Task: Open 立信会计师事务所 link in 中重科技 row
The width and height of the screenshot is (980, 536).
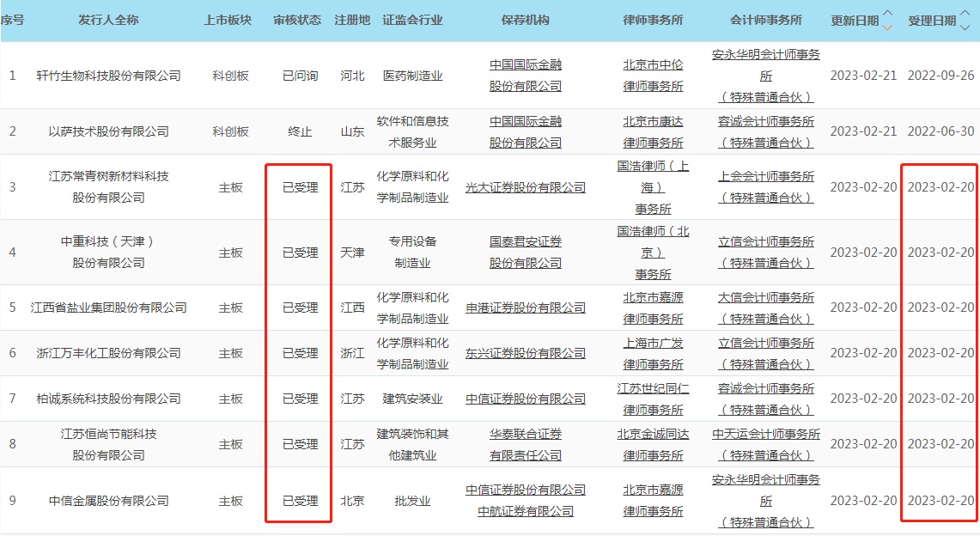Action: click(766, 253)
